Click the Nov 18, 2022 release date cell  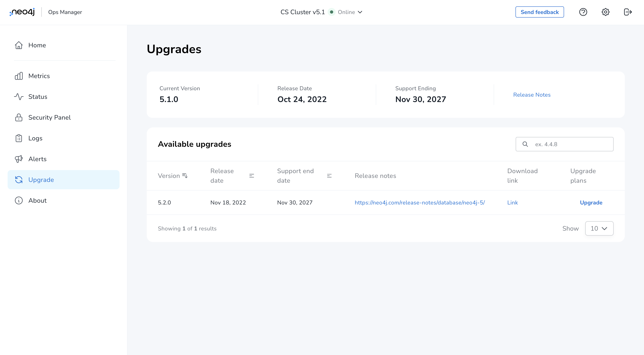coord(228,202)
